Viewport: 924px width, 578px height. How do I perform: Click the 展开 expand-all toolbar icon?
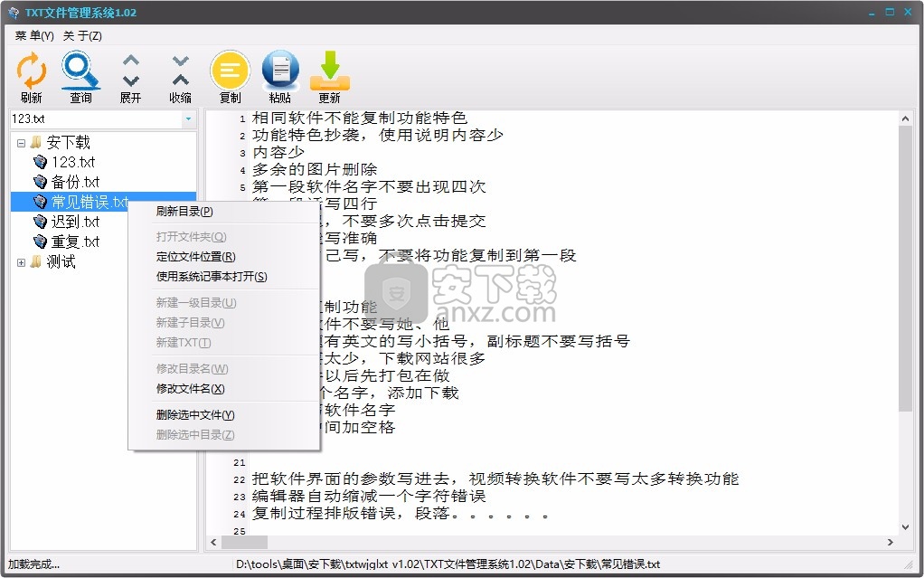[x=131, y=71]
